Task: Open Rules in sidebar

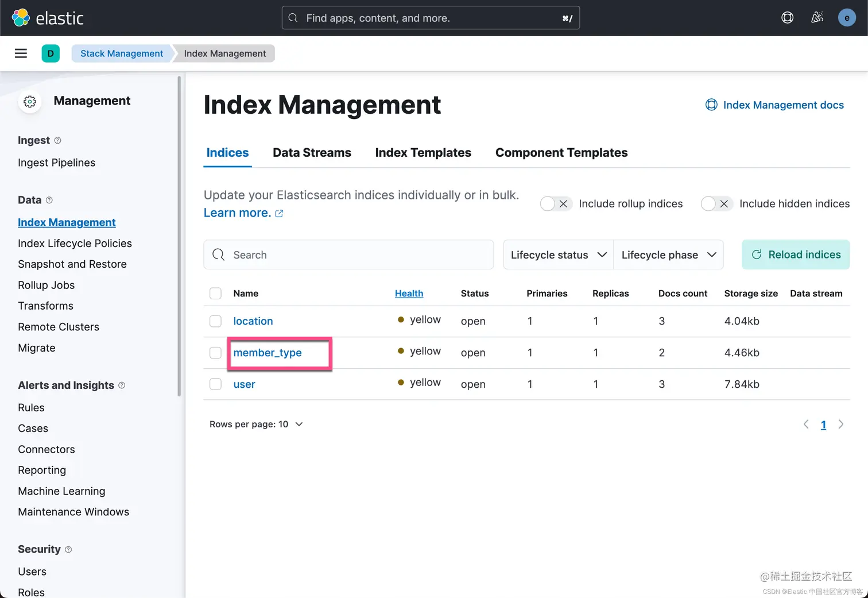Action: click(31, 408)
